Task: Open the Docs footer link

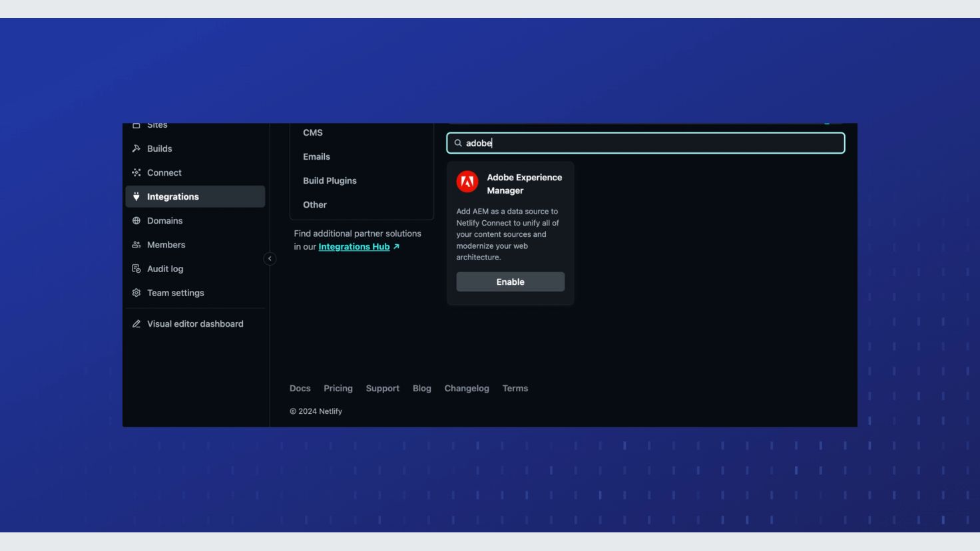Action: pyautogui.click(x=300, y=388)
